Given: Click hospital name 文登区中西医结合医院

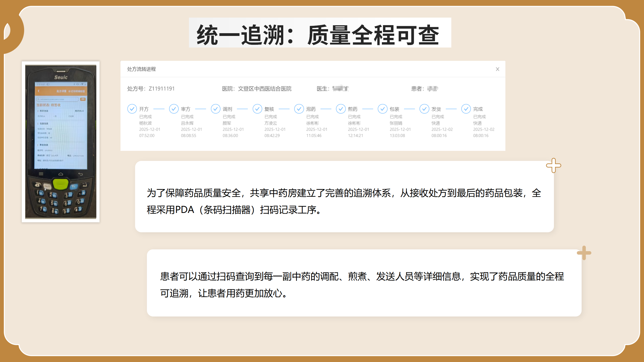Looking at the screenshot, I should [265, 89].
